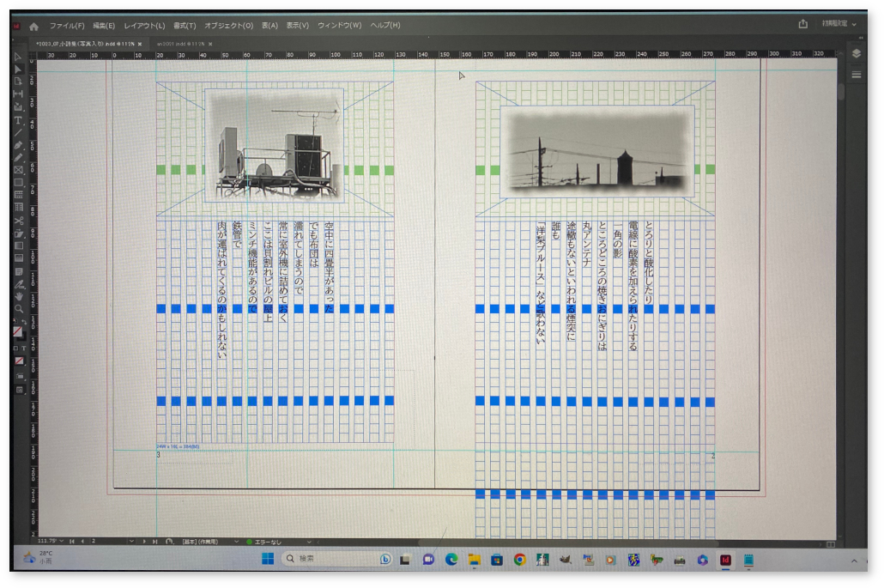This screenshot has width=884, height=588.
Task: Click the Share document icon
Action: coord(803,24)
